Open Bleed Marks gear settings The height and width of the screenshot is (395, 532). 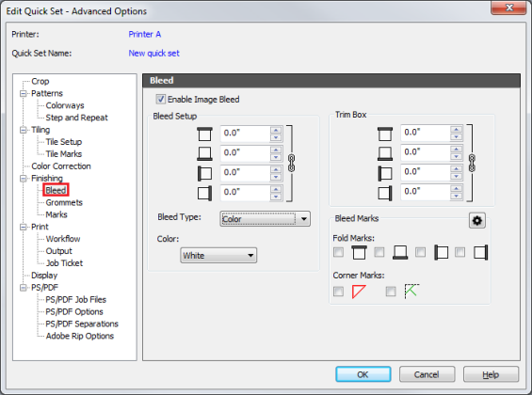click(x=477, y=220)
